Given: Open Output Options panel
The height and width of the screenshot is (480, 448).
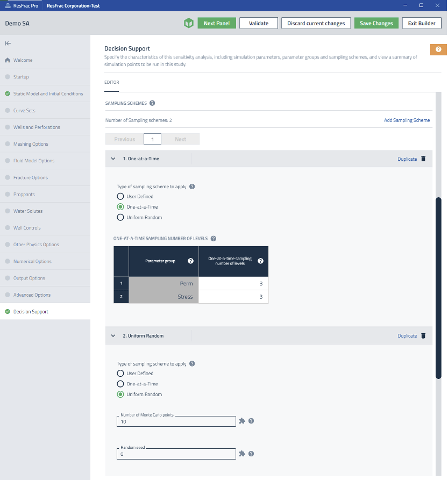Looking at the screenshot, I should click(x=45, y=278).
